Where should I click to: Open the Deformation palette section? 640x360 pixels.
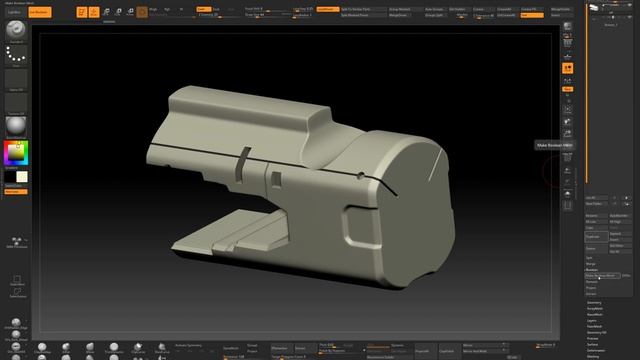click(x=596, y=350)
